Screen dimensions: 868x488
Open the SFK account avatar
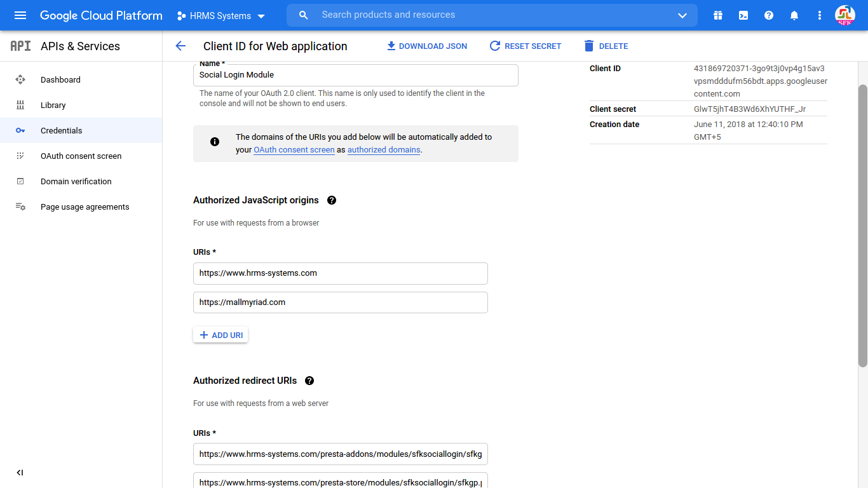(845, 15)
